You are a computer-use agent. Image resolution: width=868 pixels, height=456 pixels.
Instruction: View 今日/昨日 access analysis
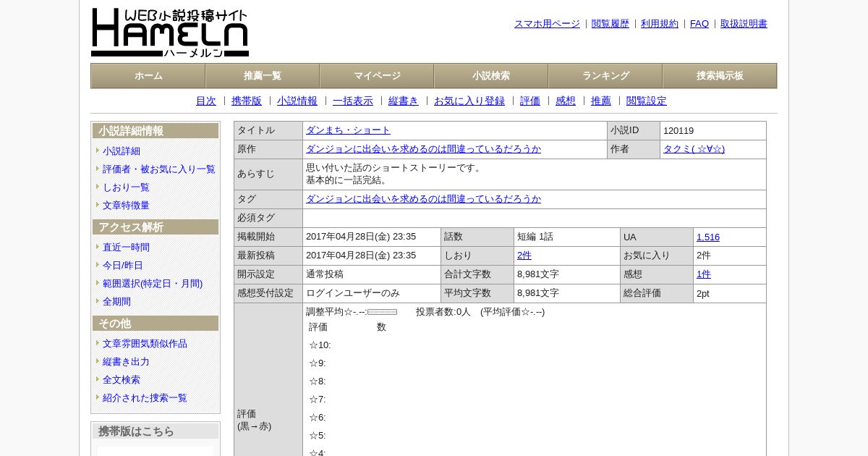click(123, 266)
